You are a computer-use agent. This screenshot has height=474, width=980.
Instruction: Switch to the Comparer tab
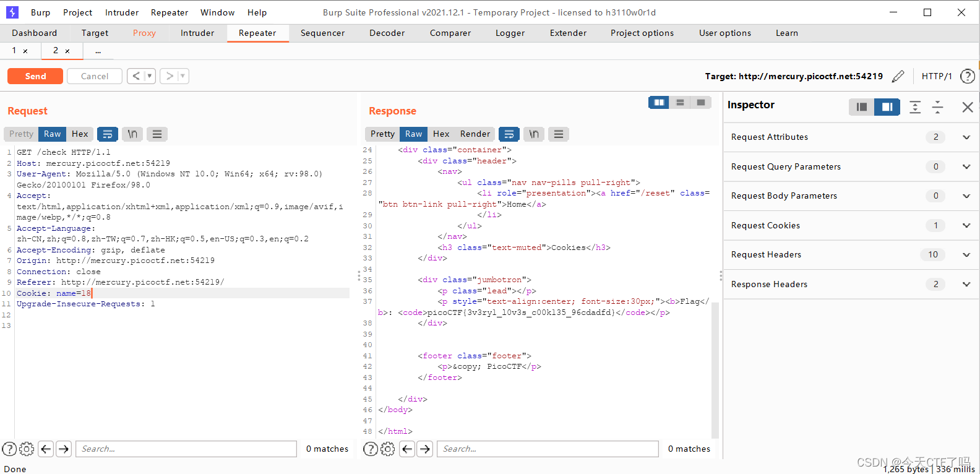tap(450, 33)
